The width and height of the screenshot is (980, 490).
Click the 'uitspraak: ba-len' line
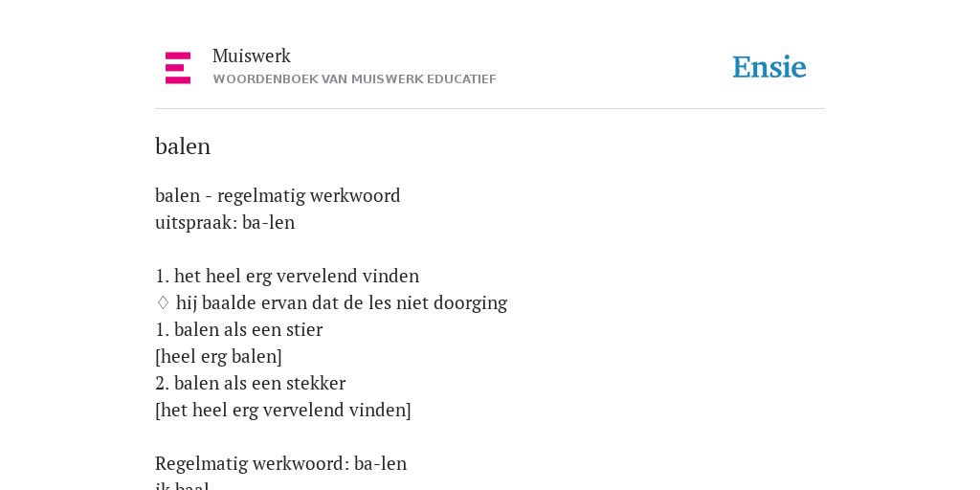225,223
